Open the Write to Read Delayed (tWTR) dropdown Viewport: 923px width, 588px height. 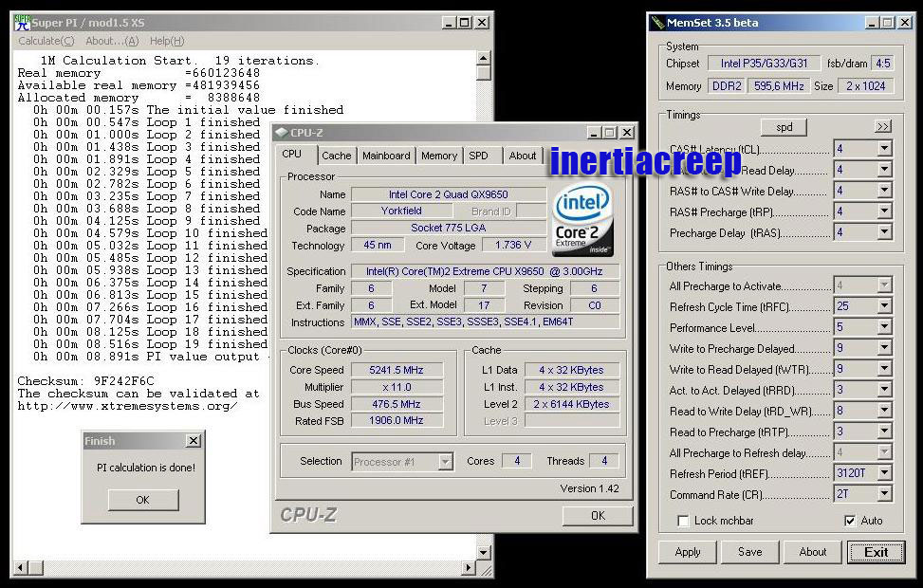(x=884, y=369)
